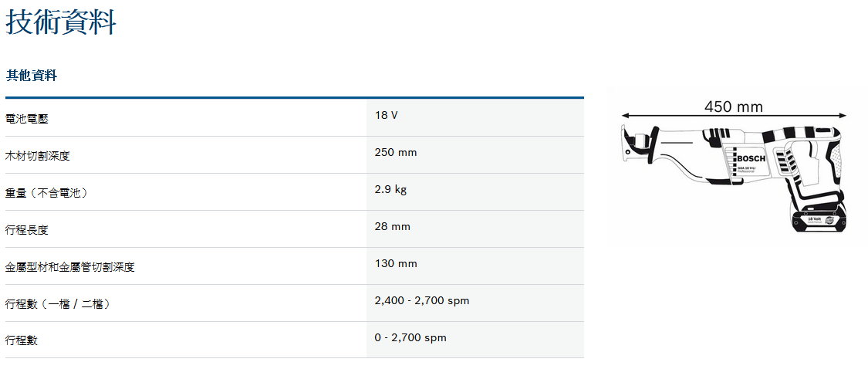This screenshot has width=868, height=369.
Task: Select the 130 mm metal cutting value
Action: (396, 264)
